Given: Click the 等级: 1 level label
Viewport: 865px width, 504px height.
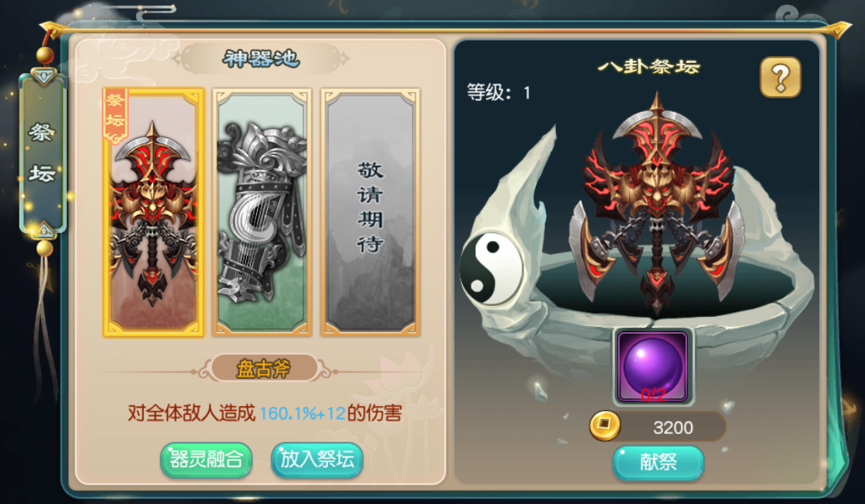Looking at the screenshot, I should [x=499, y=92].
